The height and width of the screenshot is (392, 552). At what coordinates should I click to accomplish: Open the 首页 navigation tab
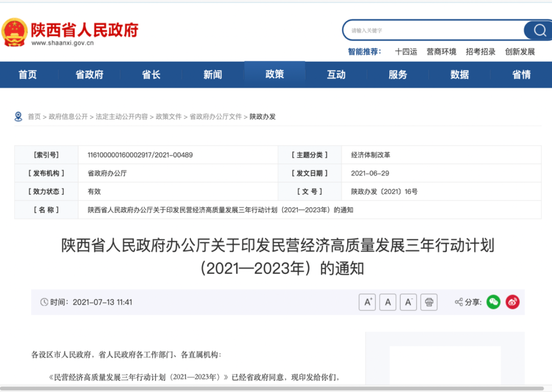28,75
